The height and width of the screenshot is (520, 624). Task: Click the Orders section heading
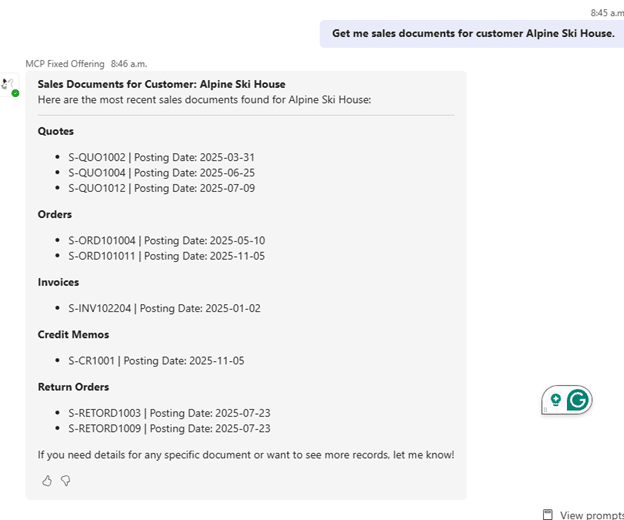click(x=55, y=214)
